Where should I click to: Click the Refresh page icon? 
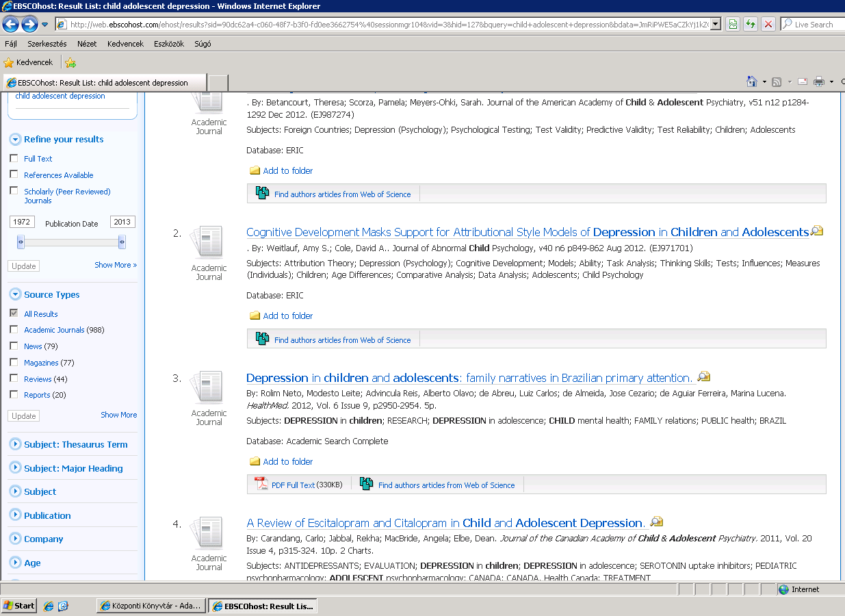click(x=751, y=25)
